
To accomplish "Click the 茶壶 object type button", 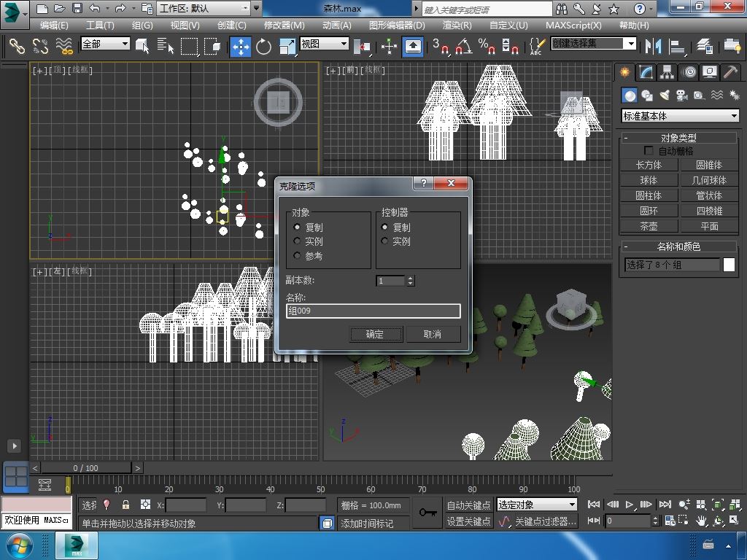I will click(649, 226).
